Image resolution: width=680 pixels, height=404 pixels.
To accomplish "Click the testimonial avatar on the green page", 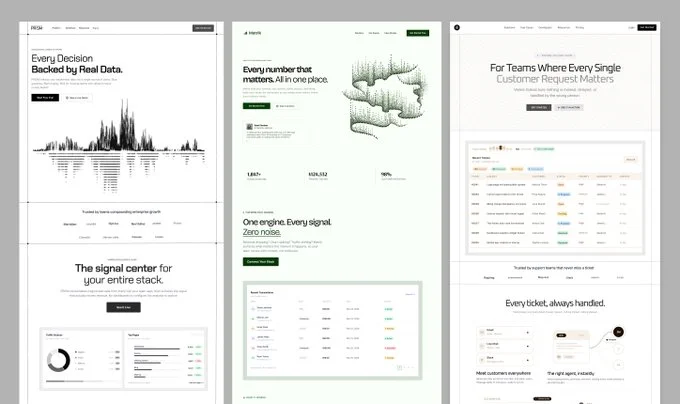I will click(x=249, y=127).
